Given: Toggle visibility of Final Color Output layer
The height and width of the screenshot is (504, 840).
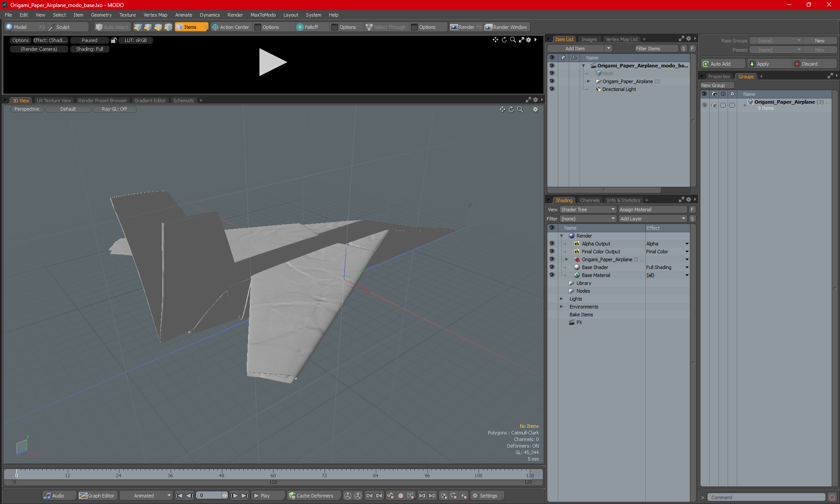Looking at the screenshot, I should coord(552,252).
